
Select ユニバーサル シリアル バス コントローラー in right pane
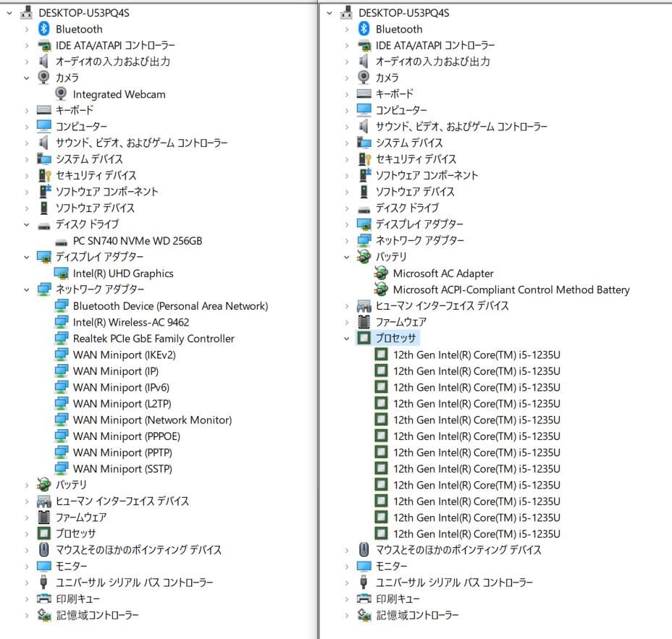pos(454,583)
